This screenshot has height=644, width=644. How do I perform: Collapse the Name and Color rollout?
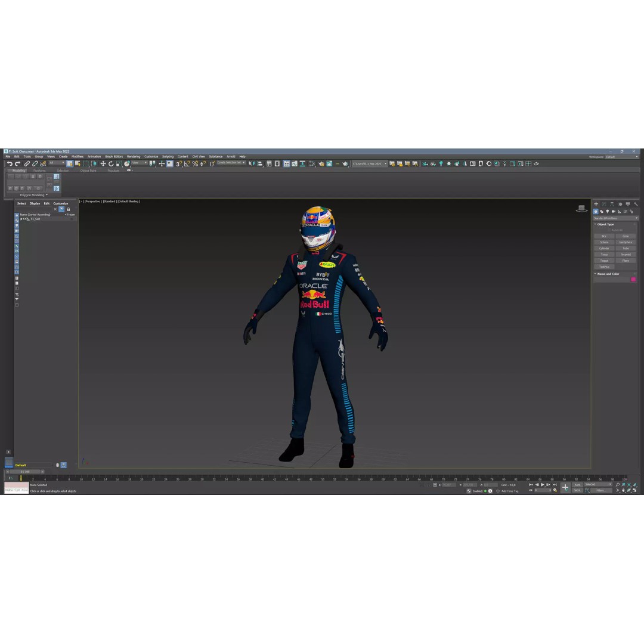[x=595, y=274]
